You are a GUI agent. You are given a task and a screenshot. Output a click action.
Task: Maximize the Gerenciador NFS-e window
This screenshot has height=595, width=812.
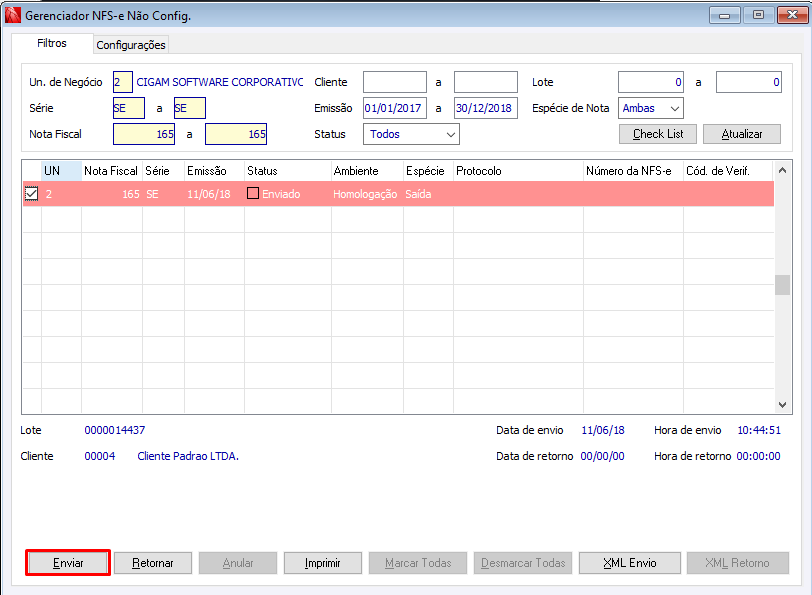758,16
